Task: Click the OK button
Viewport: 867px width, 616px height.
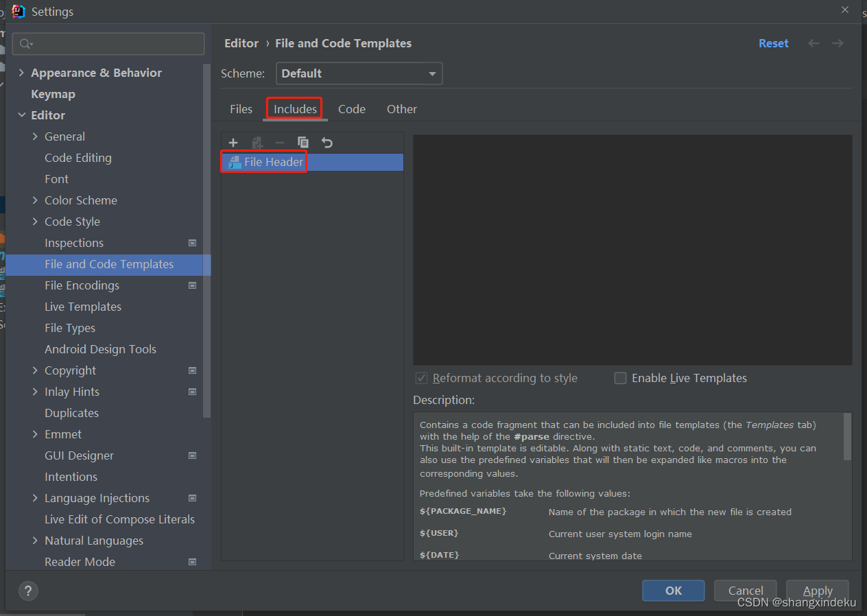Action: tap(674, 591)
